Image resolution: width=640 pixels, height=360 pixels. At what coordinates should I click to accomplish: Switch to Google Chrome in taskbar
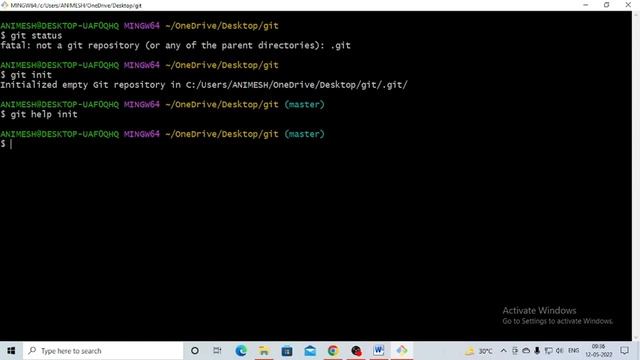point(333,351)
